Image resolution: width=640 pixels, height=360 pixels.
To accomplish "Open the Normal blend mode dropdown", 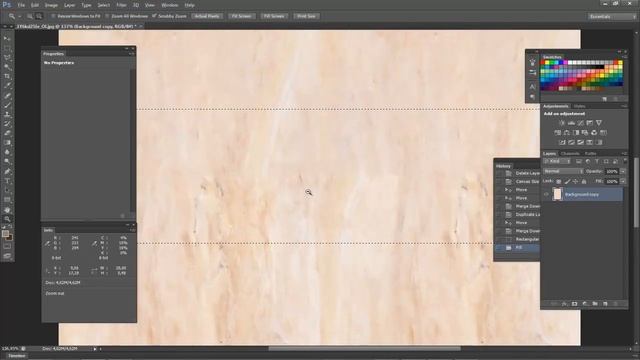I will 563,171.
